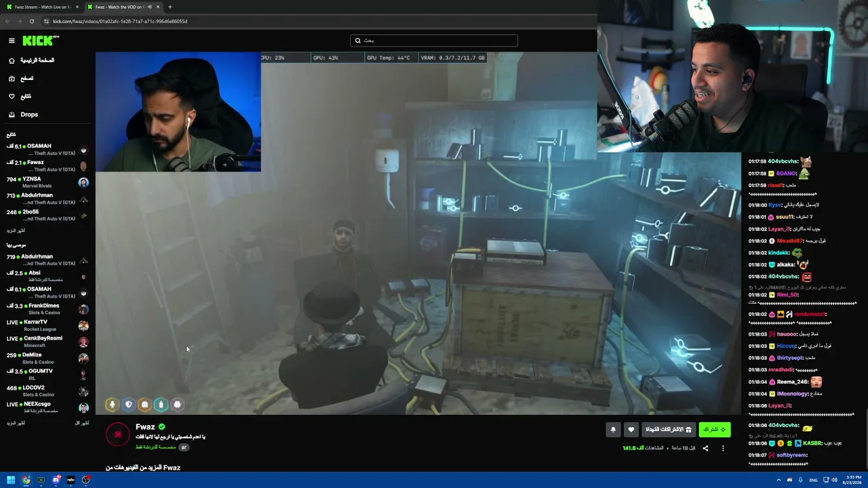Open the taskbar volume control
This screenshot has height=488, width=868.
(835, 480)
